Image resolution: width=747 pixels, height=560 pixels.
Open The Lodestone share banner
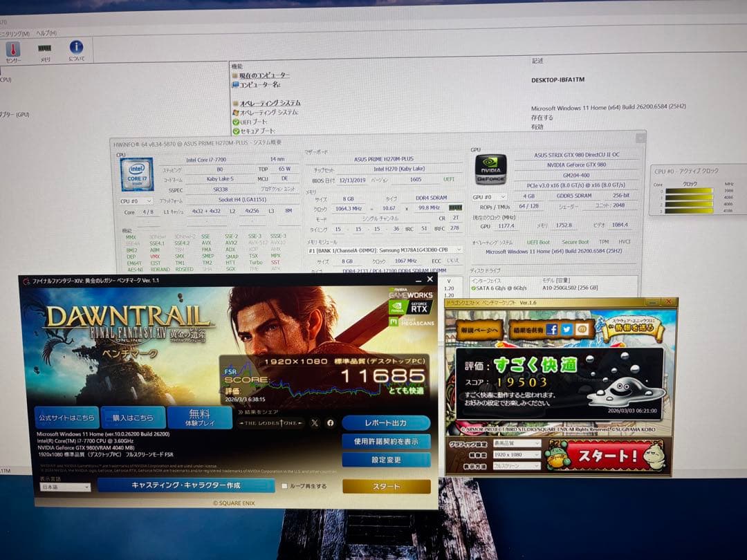[271, 423]
